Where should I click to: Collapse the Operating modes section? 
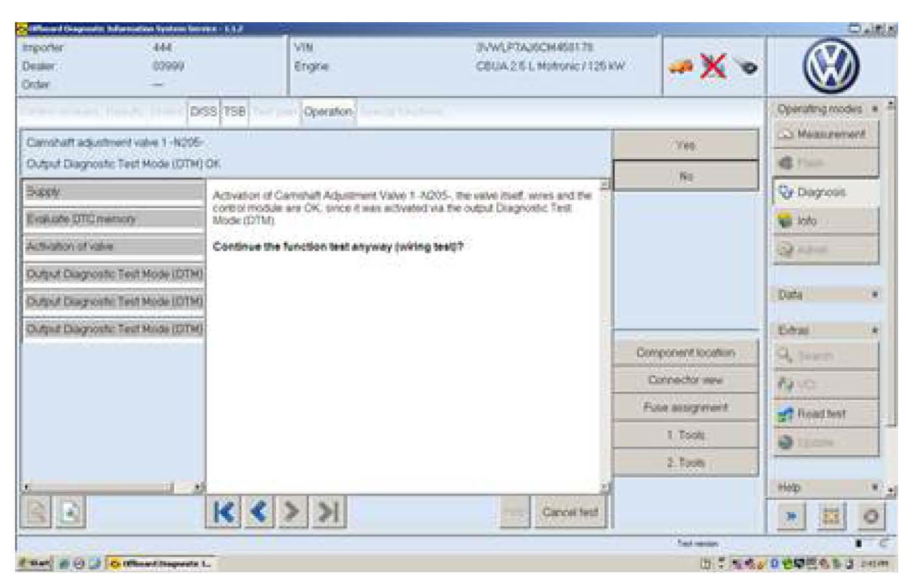(875, 109)
